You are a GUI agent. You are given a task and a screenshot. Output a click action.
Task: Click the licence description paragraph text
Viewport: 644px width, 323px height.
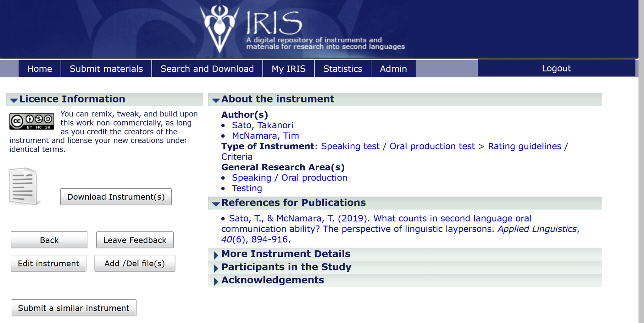104,131
